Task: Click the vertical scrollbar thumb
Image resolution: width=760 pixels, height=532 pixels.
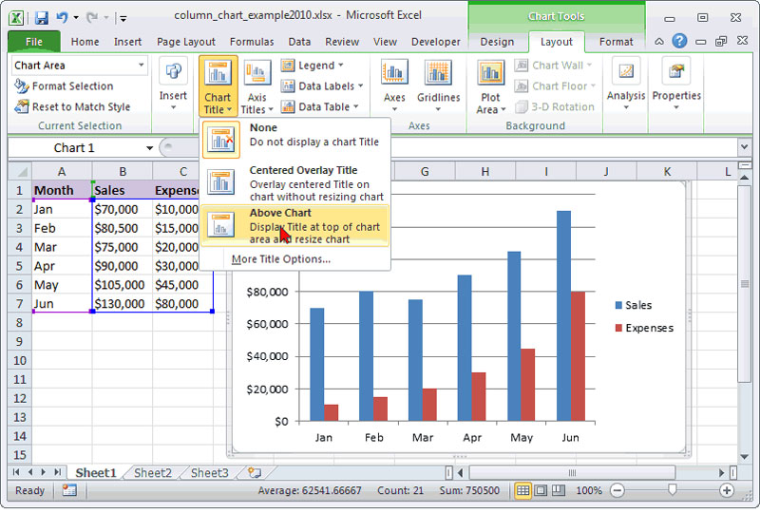Action: [x=744, y=284]
